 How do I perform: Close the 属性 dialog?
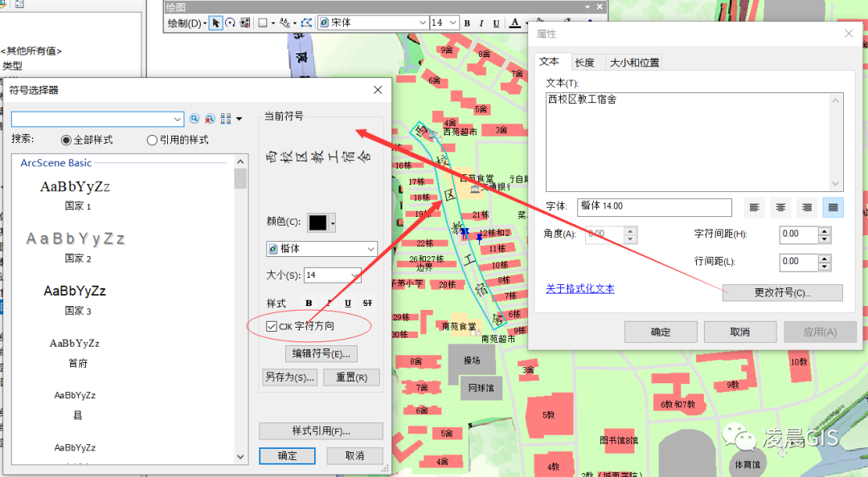(849, 34)
